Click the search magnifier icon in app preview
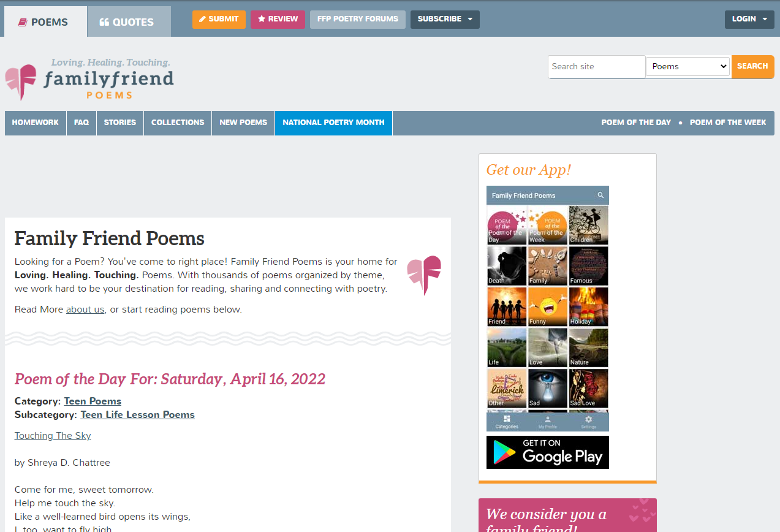780x532 pixels. click(x=600, y=196)
